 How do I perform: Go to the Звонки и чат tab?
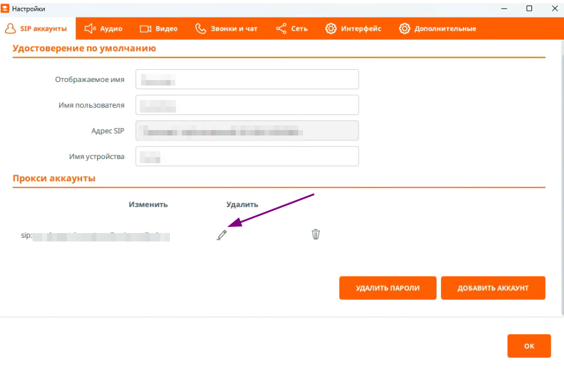[x=226, y=28]
